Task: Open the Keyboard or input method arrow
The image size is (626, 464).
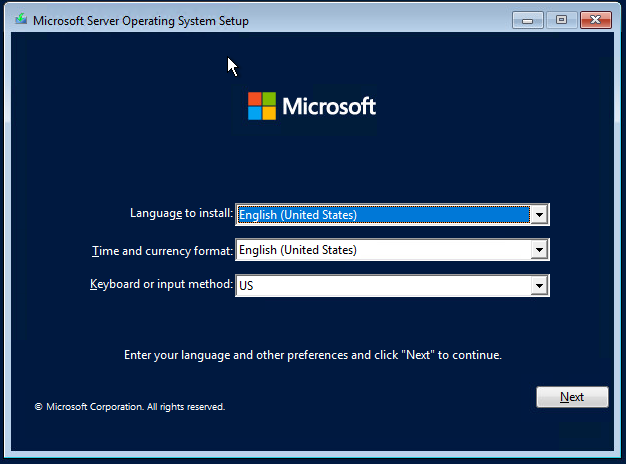Action: pyautogui.click(x=539, y=286)
